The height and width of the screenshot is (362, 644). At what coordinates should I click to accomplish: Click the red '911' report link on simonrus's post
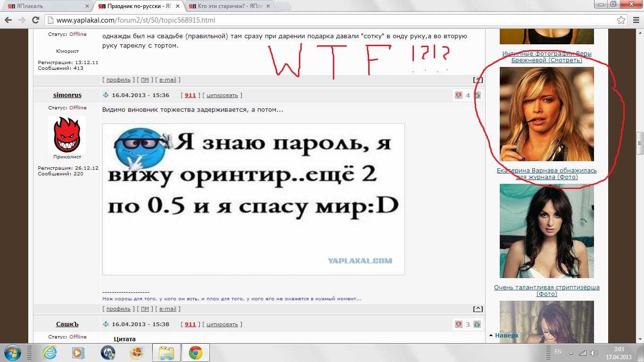[190, 95]
